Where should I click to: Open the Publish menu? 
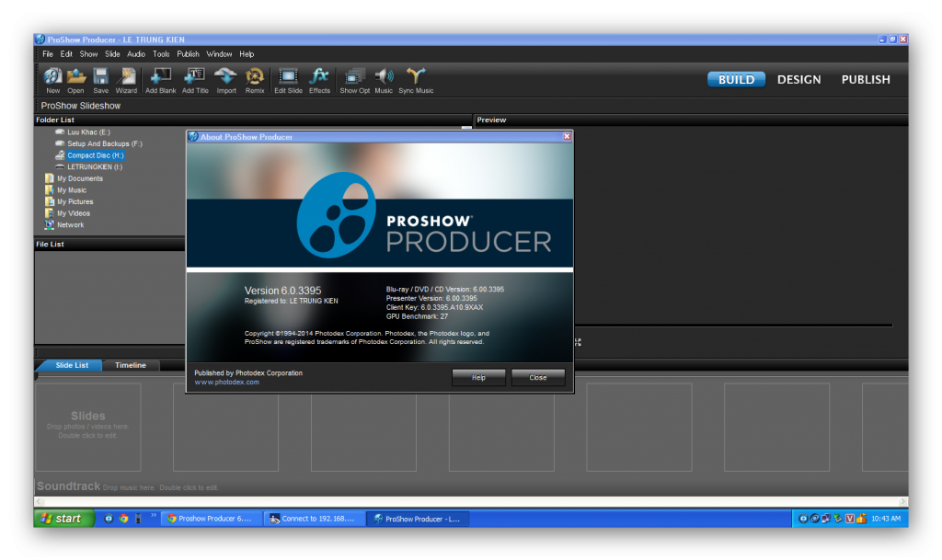pyautogui.click(x=188, y=54)
